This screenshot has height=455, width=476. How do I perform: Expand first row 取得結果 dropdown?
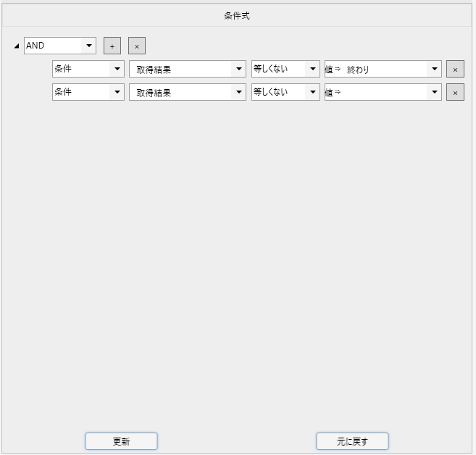pos(239,70)
